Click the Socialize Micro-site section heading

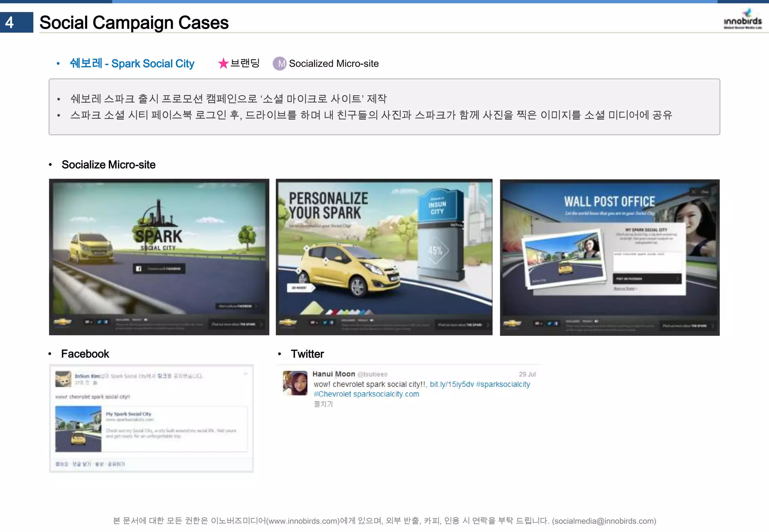[x=109, y=165]
